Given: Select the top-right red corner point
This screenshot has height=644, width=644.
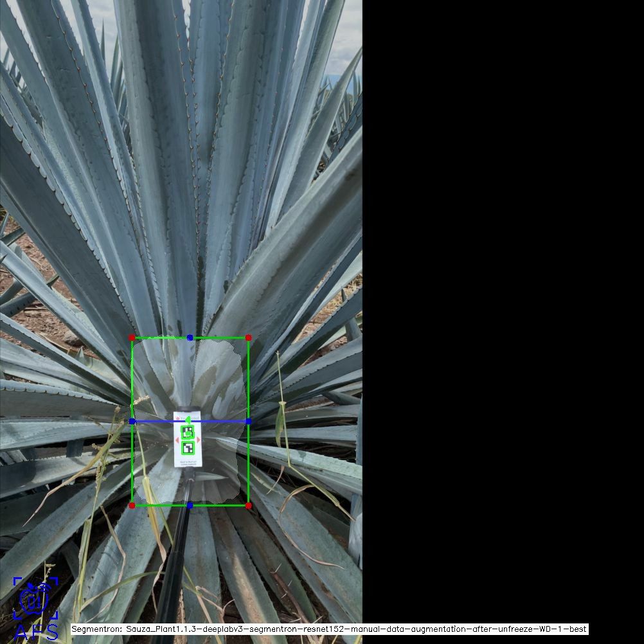Looking at the screenshot, I should click(x=248, y=337).
